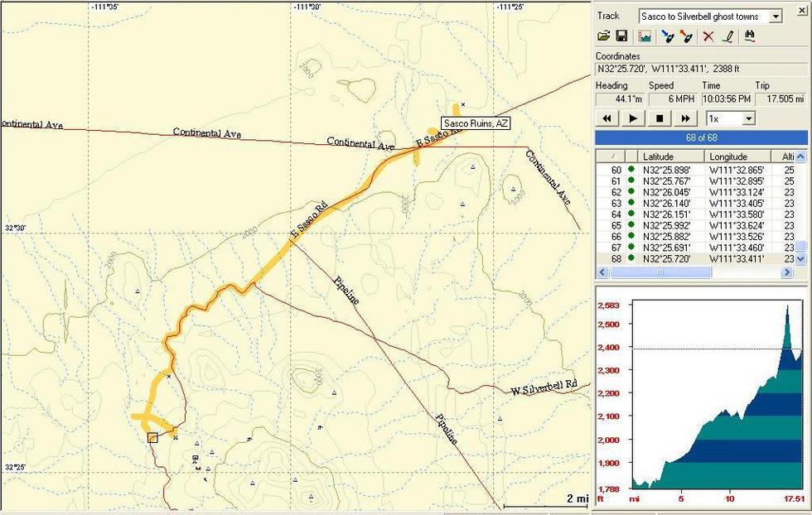
Task: Click the pencil edit track icon
Action: coord(728,36)
